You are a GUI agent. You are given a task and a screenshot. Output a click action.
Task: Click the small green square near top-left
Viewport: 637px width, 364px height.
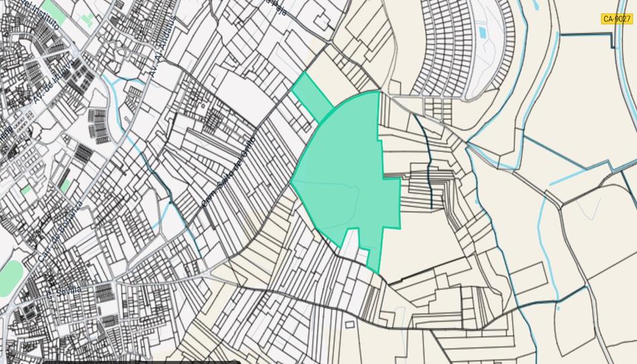coord(87,19)
